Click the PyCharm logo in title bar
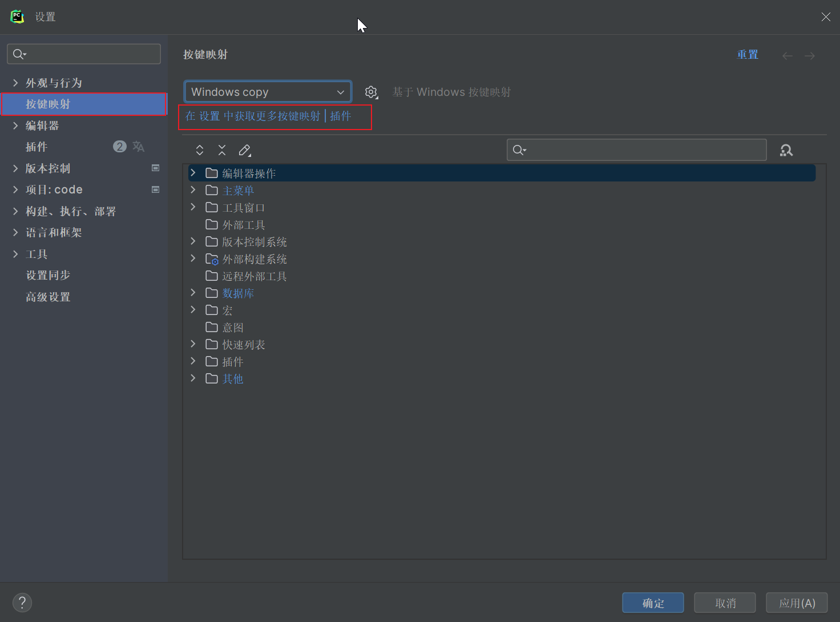The width and height of the screenshot is (840, 622). click(17, 17)
